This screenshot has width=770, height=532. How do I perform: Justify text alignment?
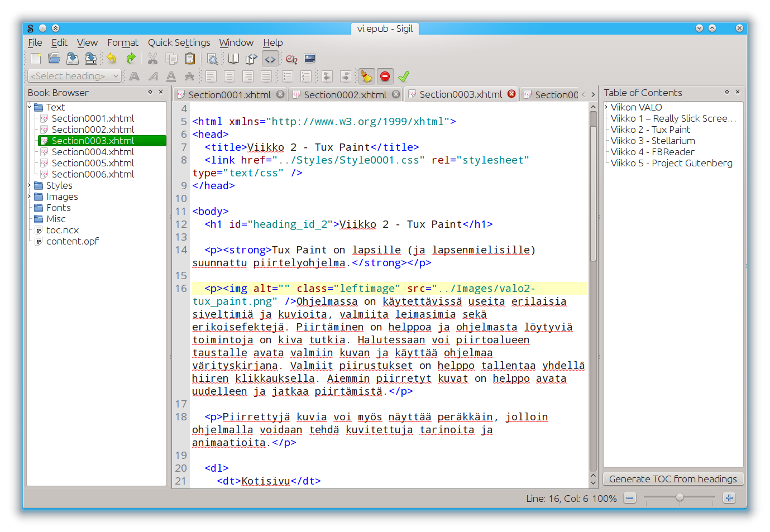pyautogui.click(x=266, y=76)
